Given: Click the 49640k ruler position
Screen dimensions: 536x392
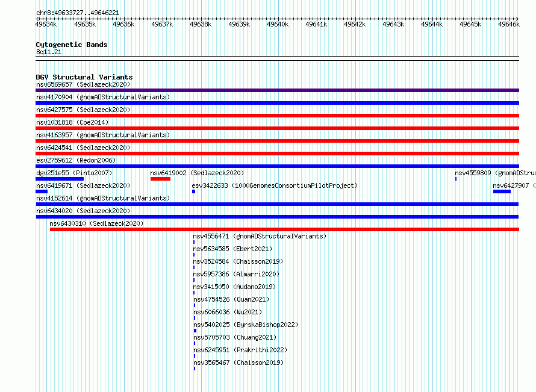Looking at the screenshot, I should pyautogui.click(x=278, y=24).
